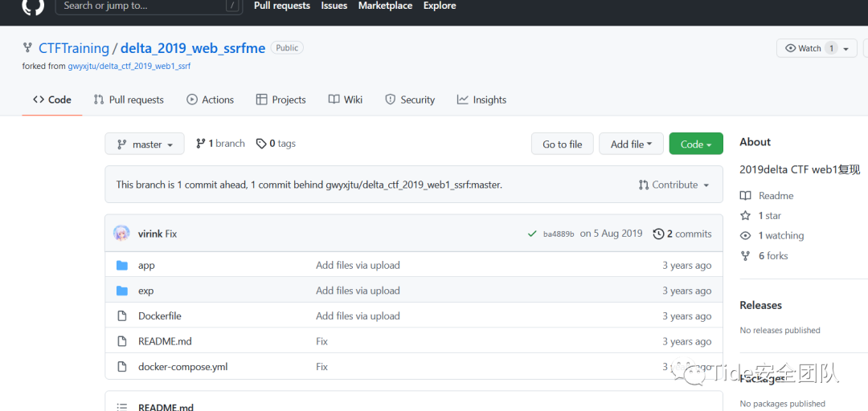Open the Add file dropdown
868x411 pixels.
(x=632, y=144)
